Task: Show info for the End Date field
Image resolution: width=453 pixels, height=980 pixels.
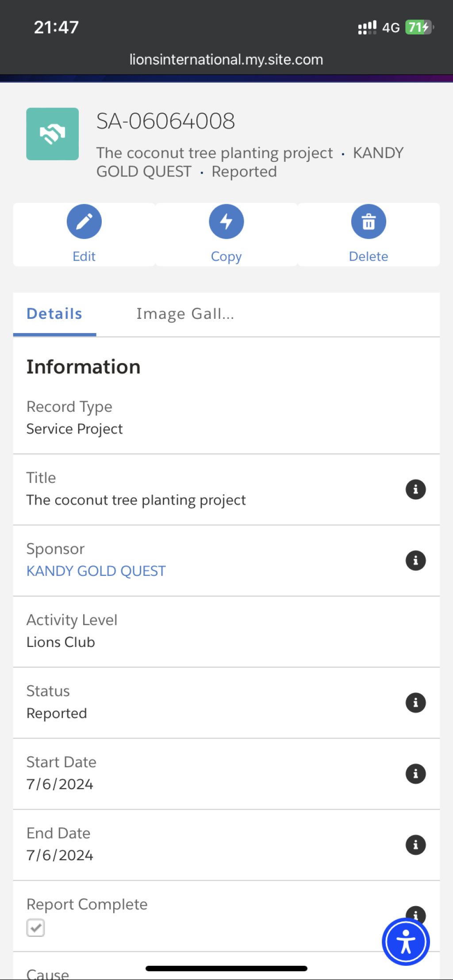Action: point(415,845)
